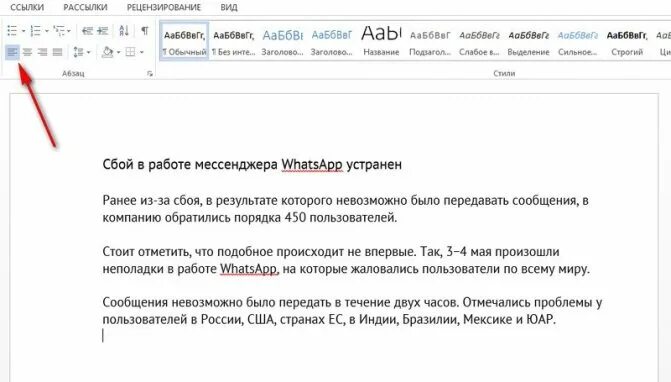The width and height of the screenshot is (671, 382).
Task: Apply the shading paint bucket fill
Action: [x=107, y=52]
